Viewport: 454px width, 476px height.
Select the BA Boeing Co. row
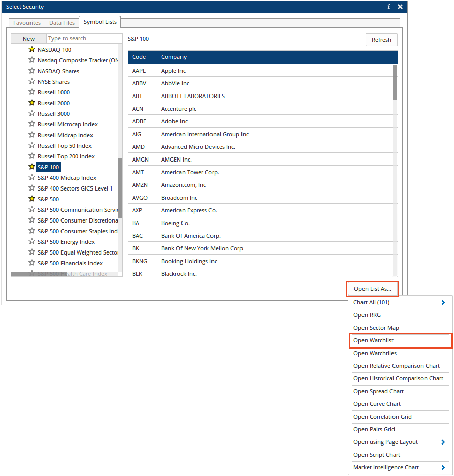pyautogui.click(x=260, y=223)
